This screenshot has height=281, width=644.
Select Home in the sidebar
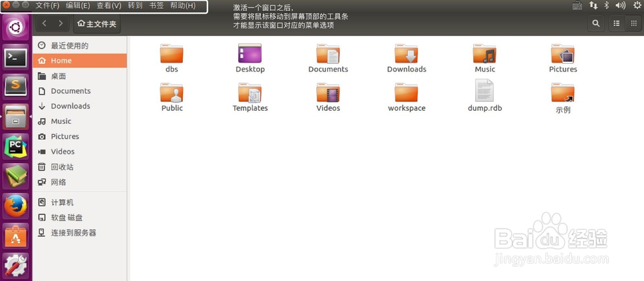80,61
